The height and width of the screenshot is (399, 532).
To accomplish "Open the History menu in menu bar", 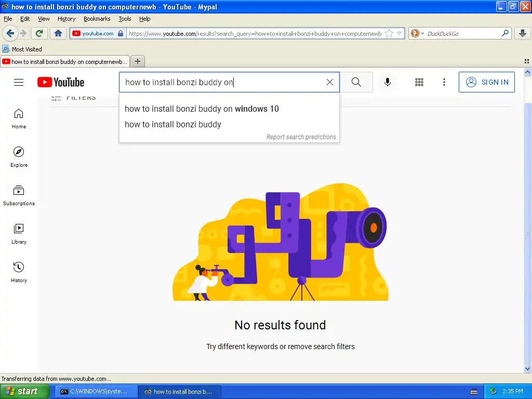I will coord(66,19).
